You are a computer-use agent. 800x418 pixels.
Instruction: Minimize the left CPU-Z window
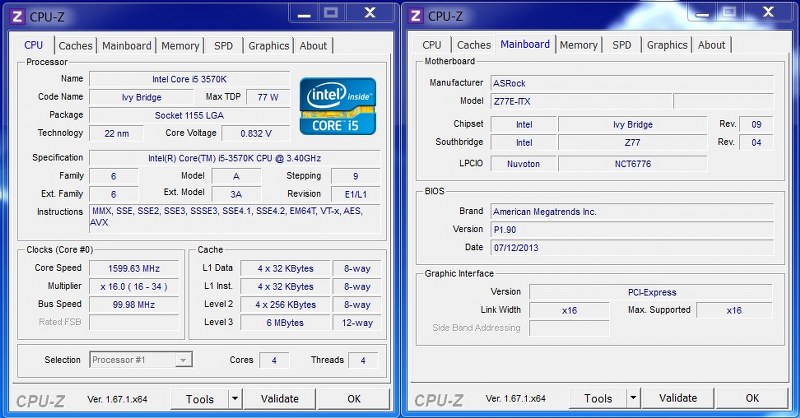(x=304, y=13)
